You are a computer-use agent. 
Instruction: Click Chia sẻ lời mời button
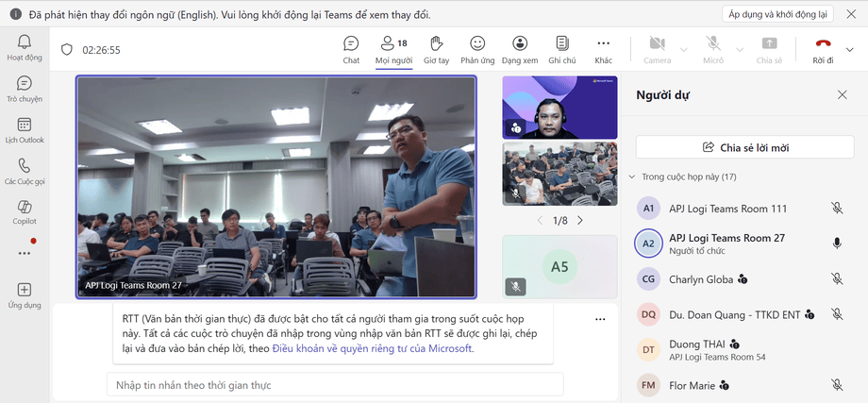pyautogui.click(x=744, y=147)
